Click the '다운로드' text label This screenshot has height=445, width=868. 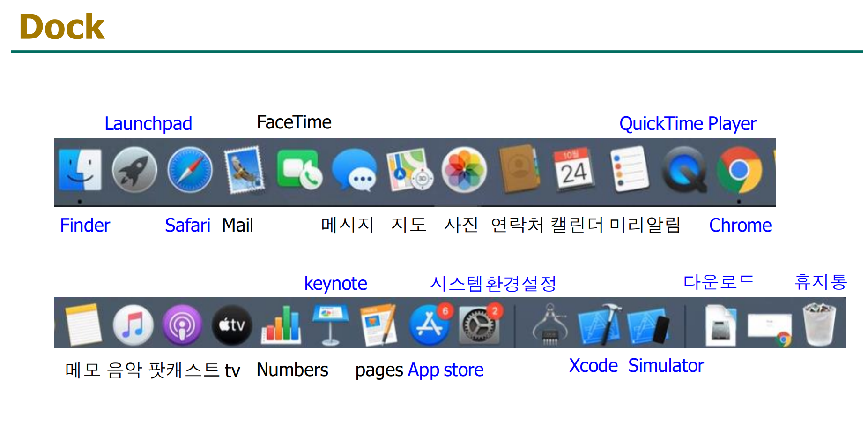(x=719, y=282)
